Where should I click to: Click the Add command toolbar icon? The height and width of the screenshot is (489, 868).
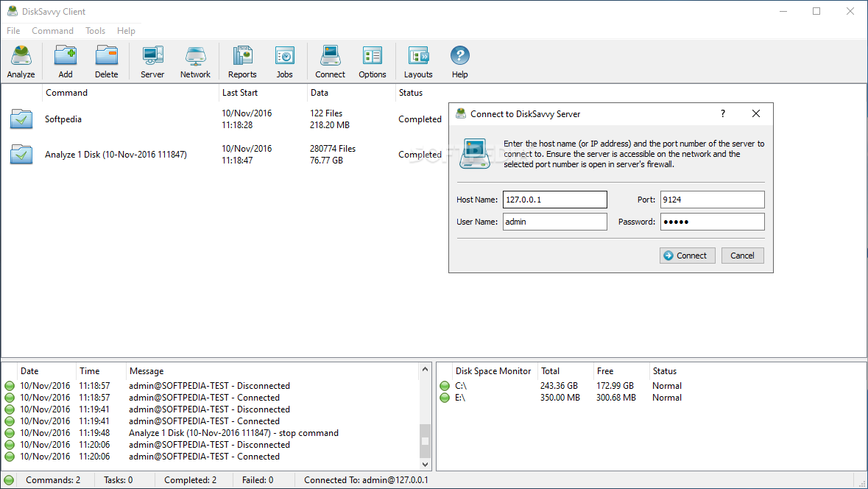point(66,61)
